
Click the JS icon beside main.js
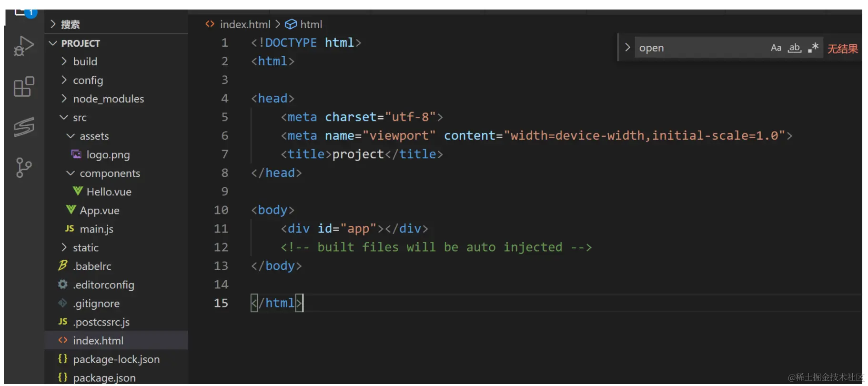pyautogui.click(x=70, y=228)
